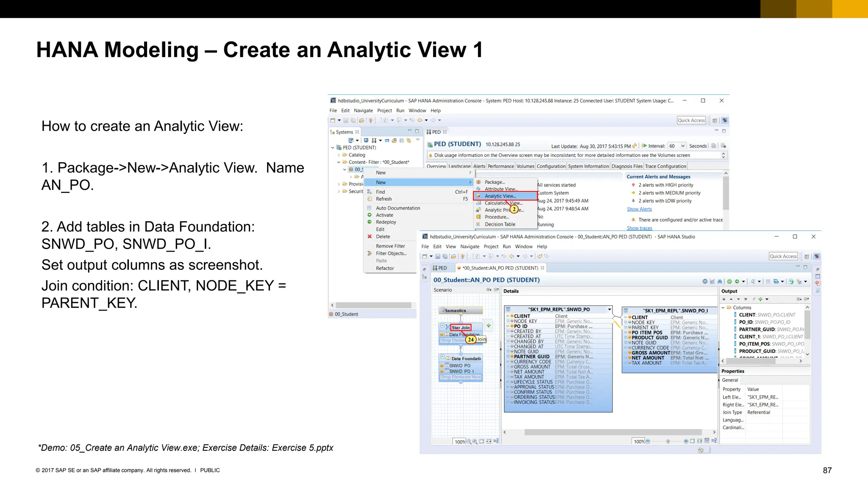The width and height of the screenshot is (868, 488).
Task: Click the Save icon in the AN_PO window toolbar
Action: pos(438,256)
